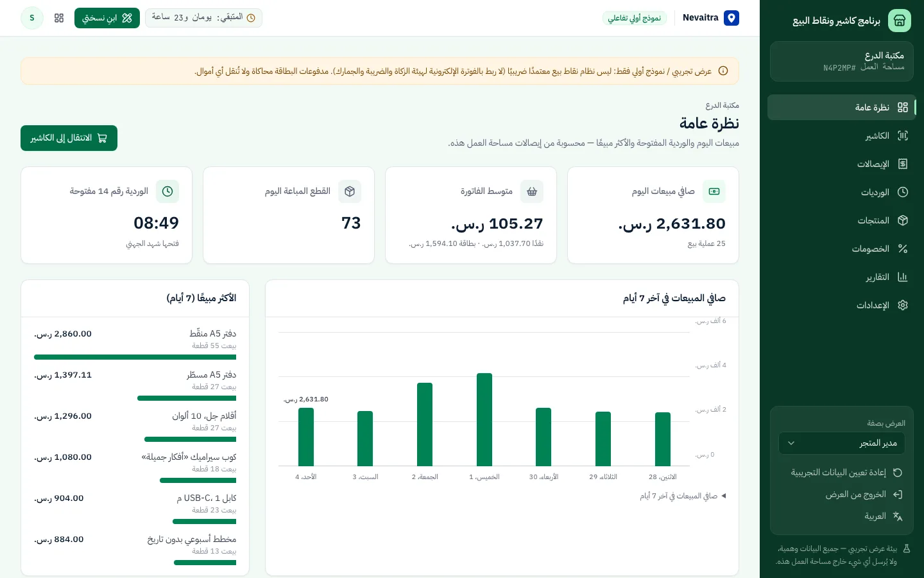Open الإيصالات via its receipt icon
This screenshot has width=924, height=578.
[x=903, y=164]
